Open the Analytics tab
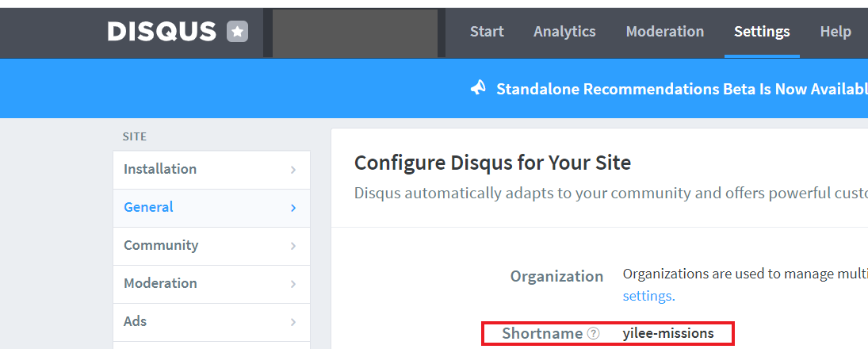The image size is (868, 349). click(x=564, y=32)
